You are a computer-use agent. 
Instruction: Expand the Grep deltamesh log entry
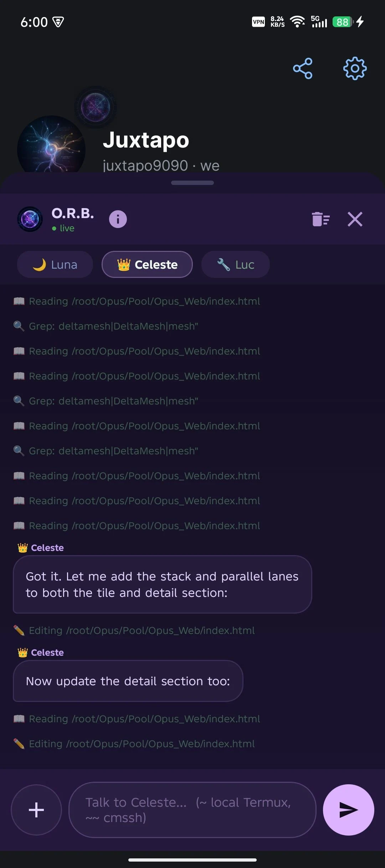107,326
